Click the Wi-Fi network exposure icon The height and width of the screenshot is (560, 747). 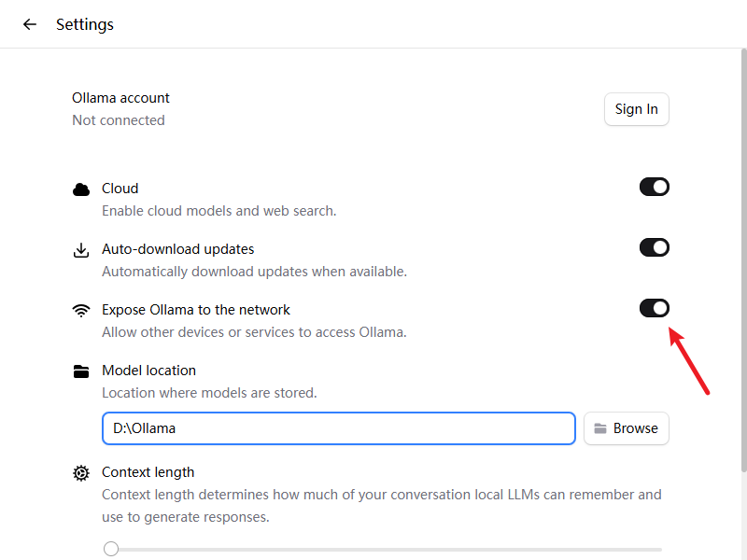[x=81, y=311]
